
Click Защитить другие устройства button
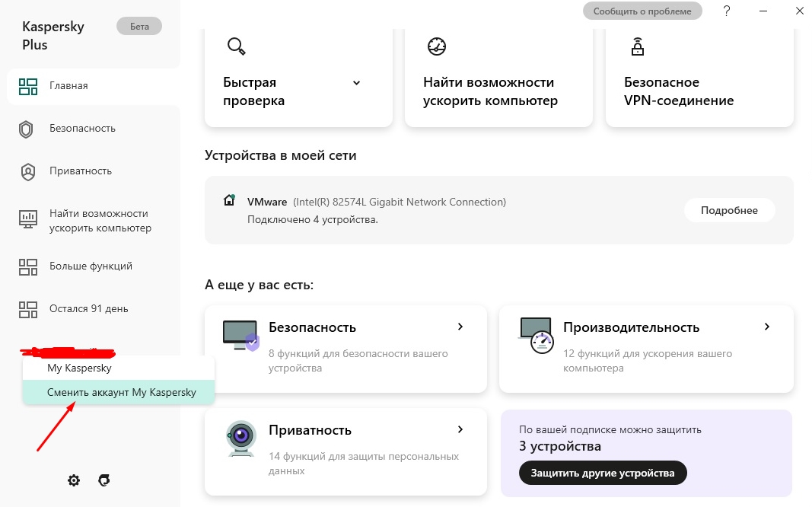(603, 473)
